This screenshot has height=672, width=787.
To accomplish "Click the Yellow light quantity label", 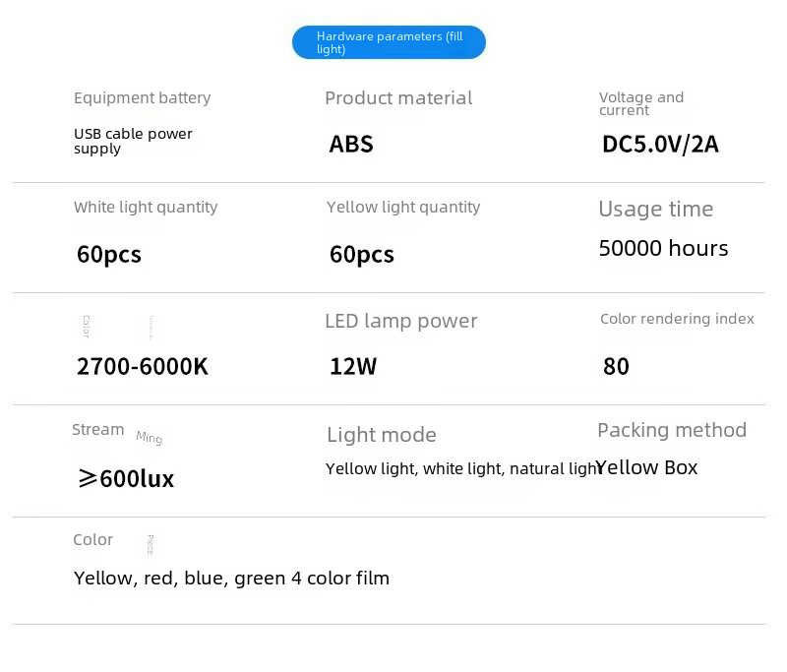I will [x=403, y=208].
